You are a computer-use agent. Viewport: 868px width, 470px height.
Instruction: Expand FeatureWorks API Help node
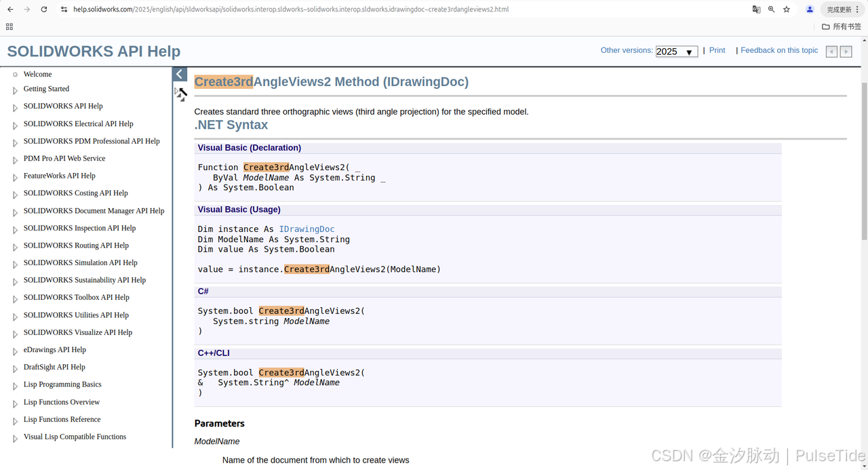[15, 178]
